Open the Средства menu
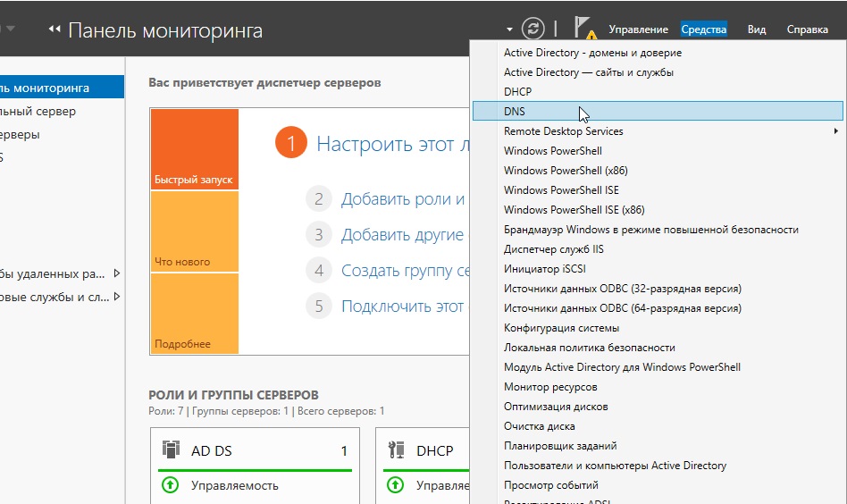 [x=703, y=29]
